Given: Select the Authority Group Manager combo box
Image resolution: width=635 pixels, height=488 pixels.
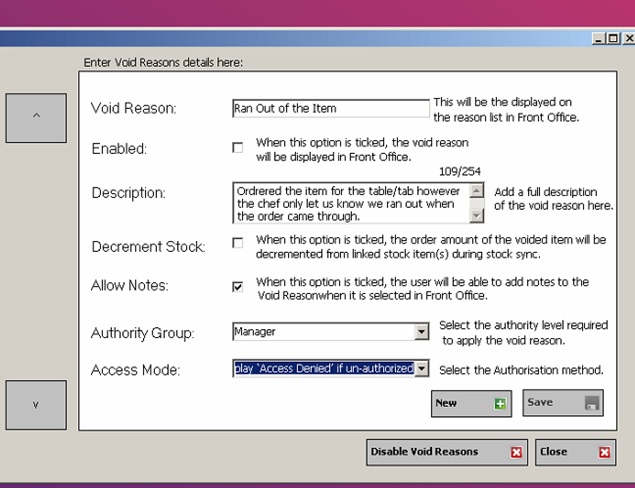Looking at the screenshot, I should click(330, 332).
